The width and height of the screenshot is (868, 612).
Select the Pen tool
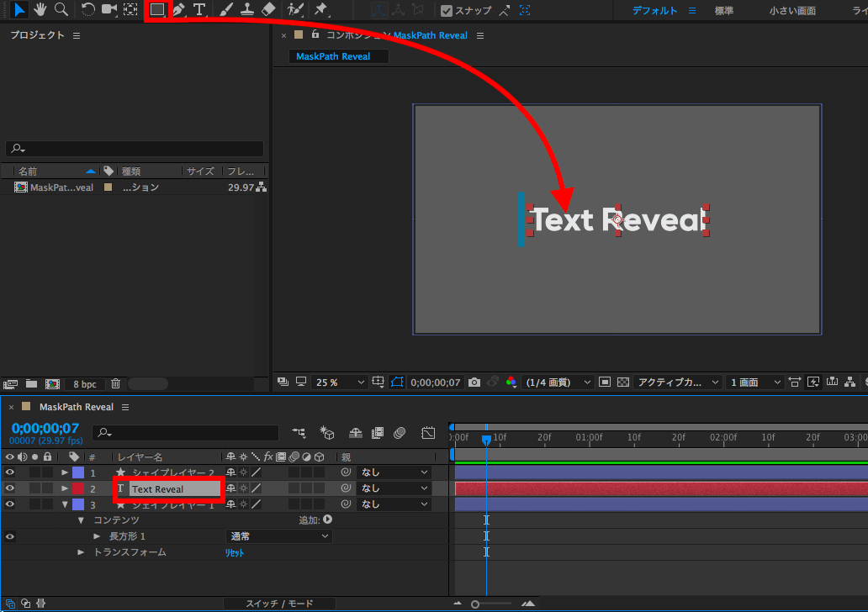pos(178,10)
